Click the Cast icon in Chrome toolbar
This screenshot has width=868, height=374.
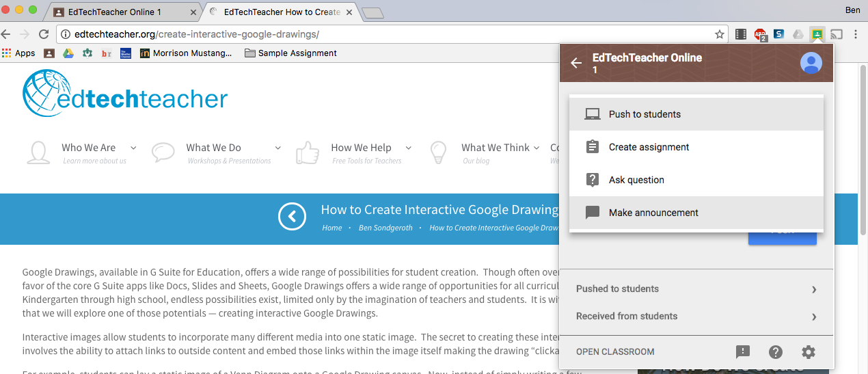[837, 34]
